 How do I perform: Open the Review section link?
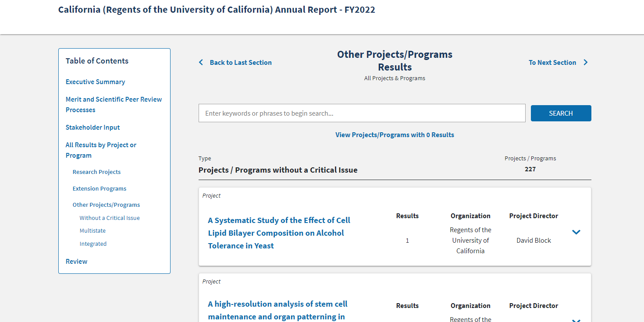[x=76, y=262]
